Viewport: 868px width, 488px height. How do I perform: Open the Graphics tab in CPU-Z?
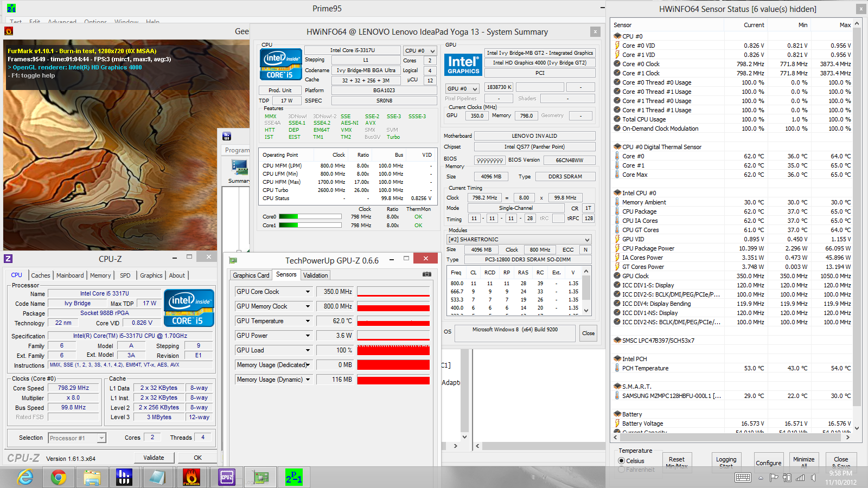click(x=151, y=275)
